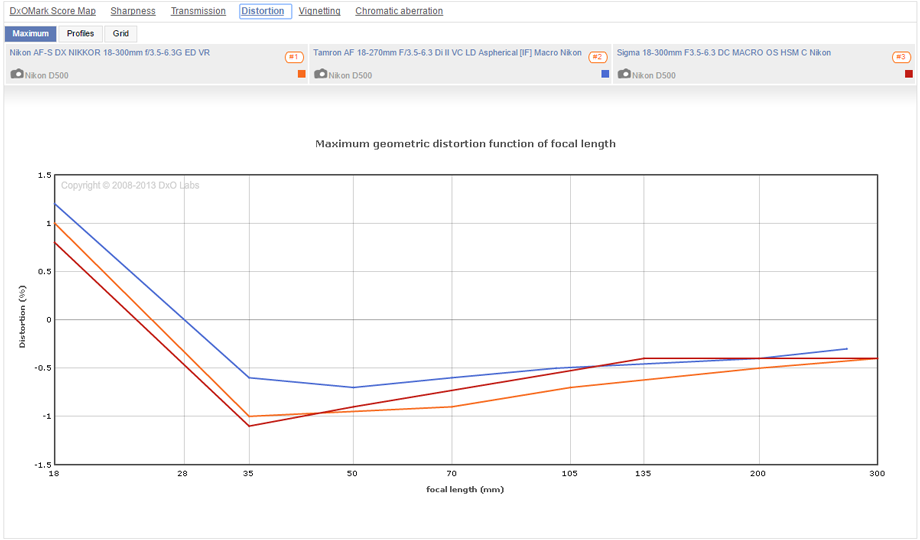Select the blue color swatch for Tamron lens
This screenshot has width=920, height=540.
tap(605, 74)
